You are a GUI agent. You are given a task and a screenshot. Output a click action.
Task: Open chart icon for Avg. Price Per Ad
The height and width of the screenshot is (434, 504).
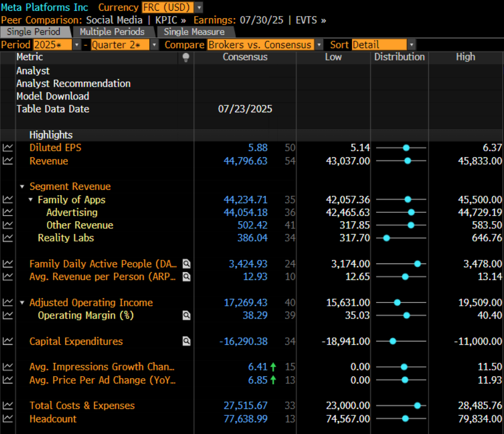tap(7, 380)
